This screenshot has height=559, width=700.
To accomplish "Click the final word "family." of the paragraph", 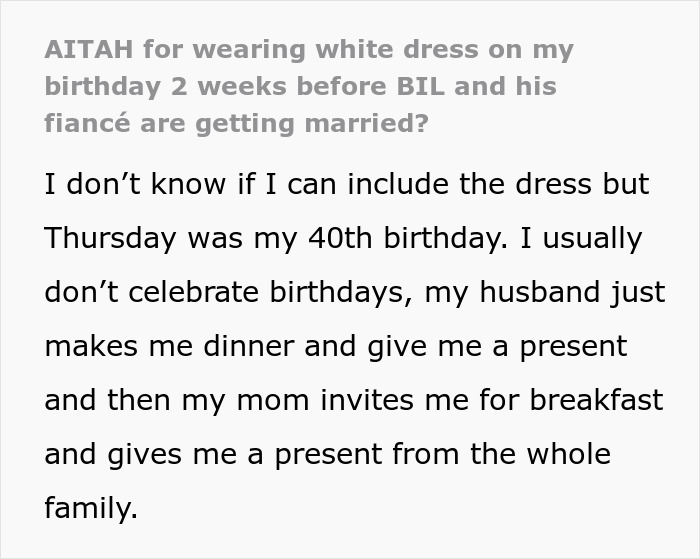I will pyautogui.click(x=90, y=509).
